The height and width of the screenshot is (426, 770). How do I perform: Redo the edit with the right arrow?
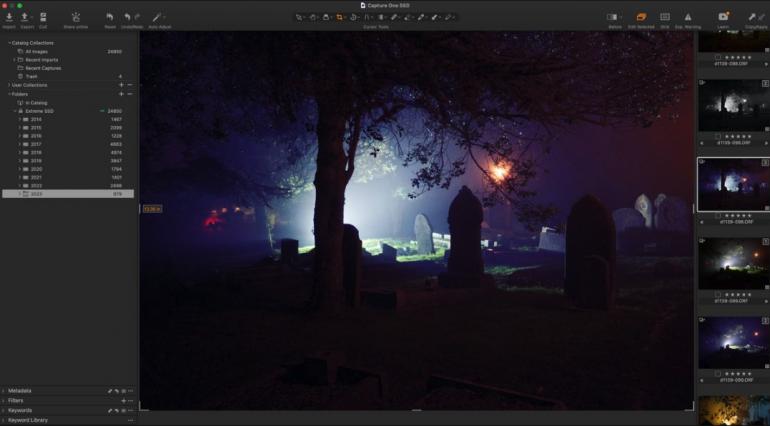click(138, 17)
